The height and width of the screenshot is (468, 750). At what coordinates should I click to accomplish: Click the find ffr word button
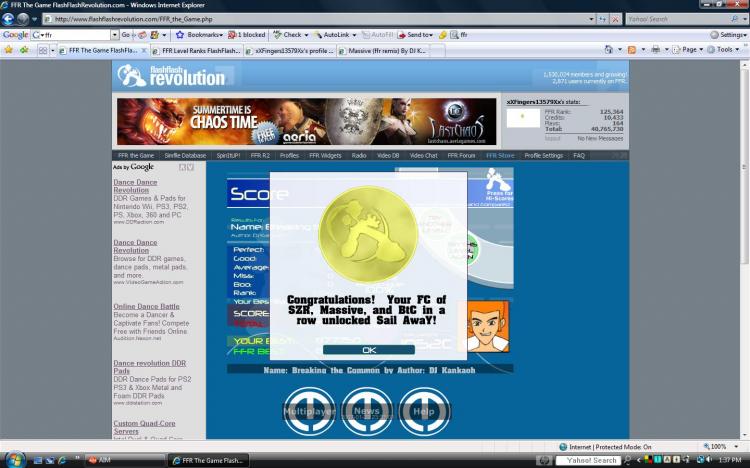[459, 35]
